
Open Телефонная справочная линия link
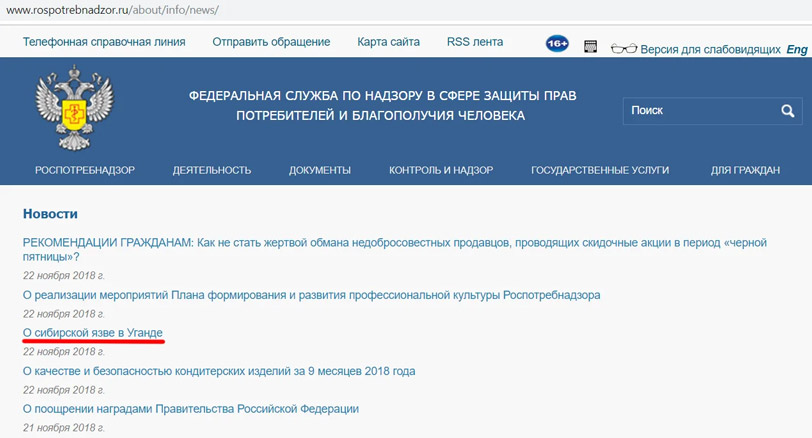coord(104,42)
